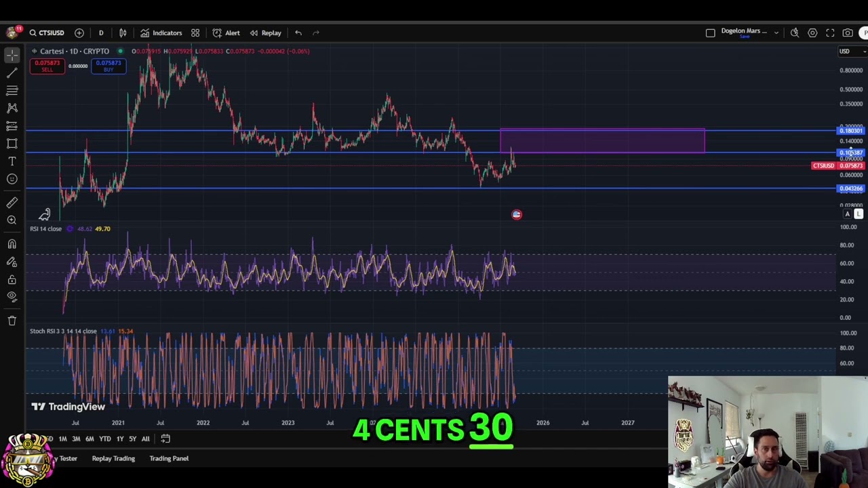Select the crosshair cursor tool
This screenshot has width=868, height=488.
click(12, 54)
